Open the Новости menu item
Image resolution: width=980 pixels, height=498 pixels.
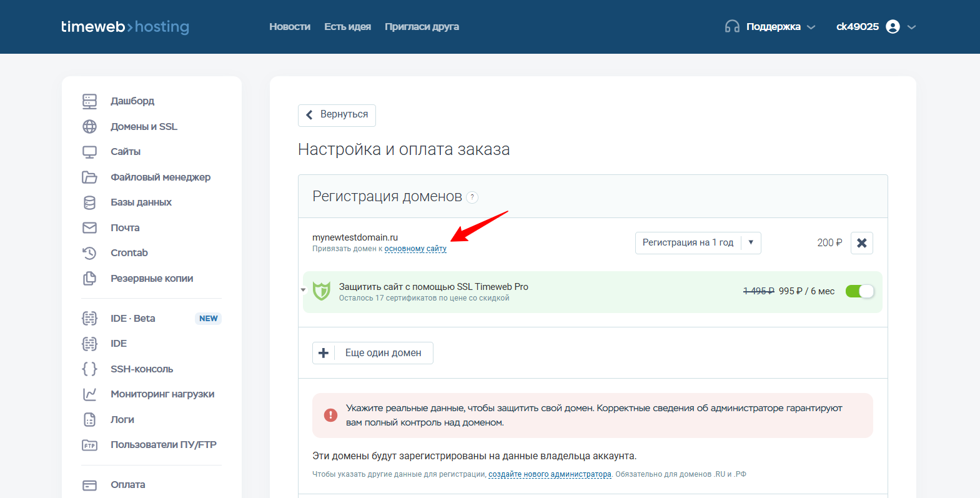pos(290,27)
